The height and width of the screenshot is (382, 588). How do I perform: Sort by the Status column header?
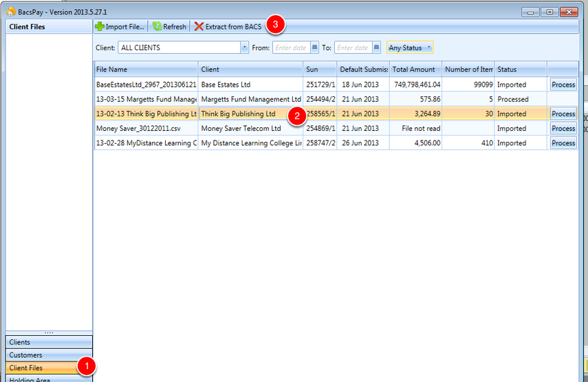(x=521, y=70)
